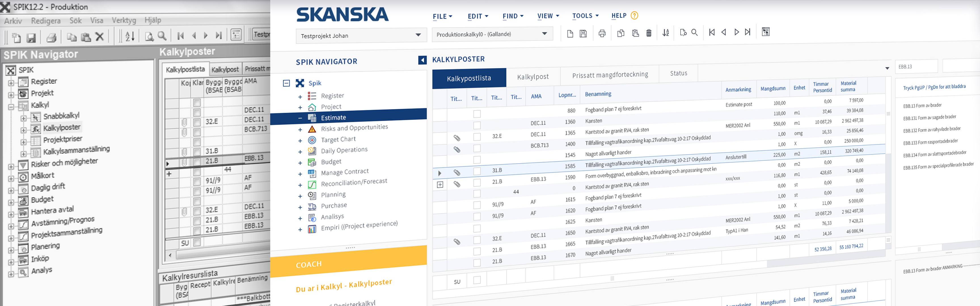Click the magnifier icon in old SPIK12.2 toolbar
Screen dimensions: 980x306
pyautogui.click(x=162, y=36)
